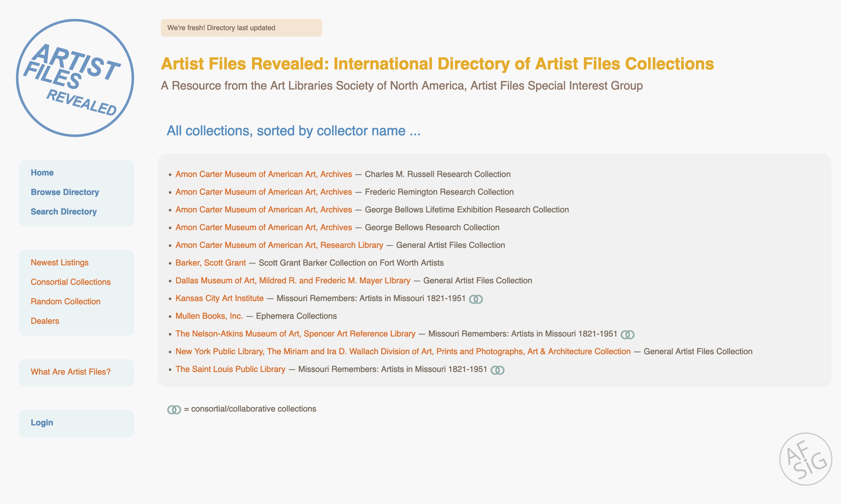
Task: Open the Dealers link
Action: (x=45, y=321)
